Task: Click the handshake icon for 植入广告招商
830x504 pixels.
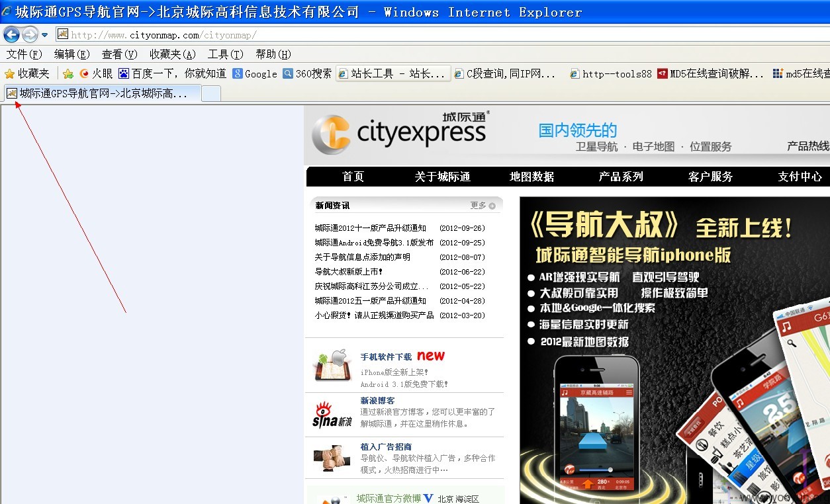Action: coord(332,458)
